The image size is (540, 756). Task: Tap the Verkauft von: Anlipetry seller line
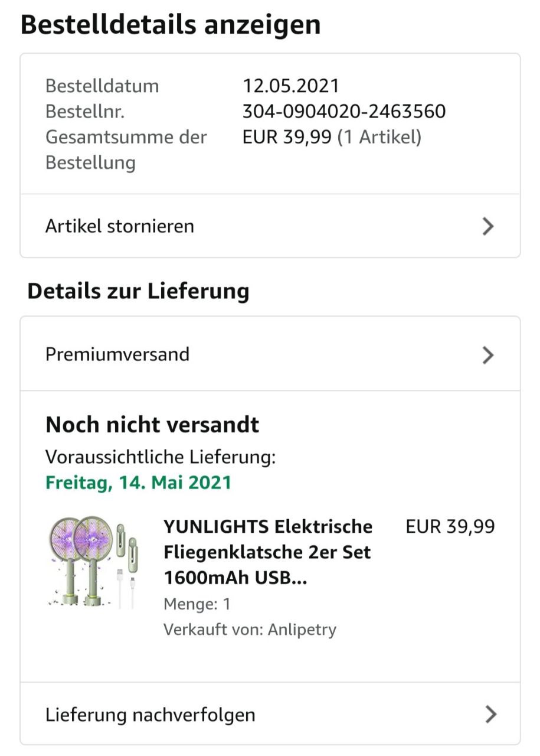(250, 629)
